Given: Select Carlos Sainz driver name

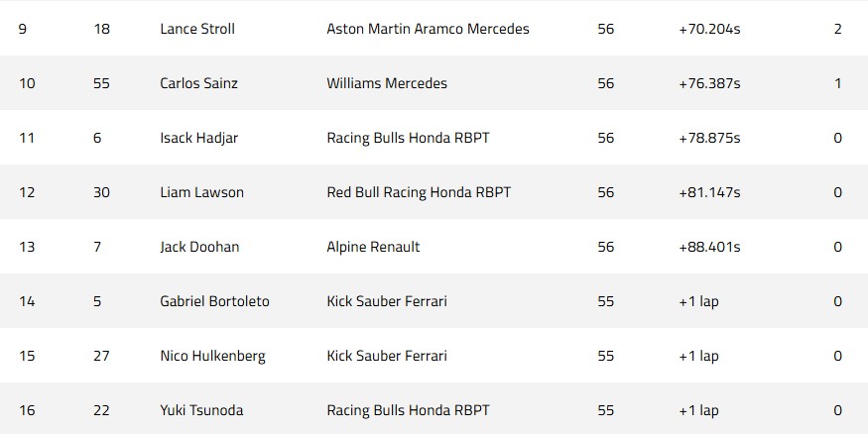Looking at the screenshot, I should pos(198,83).
